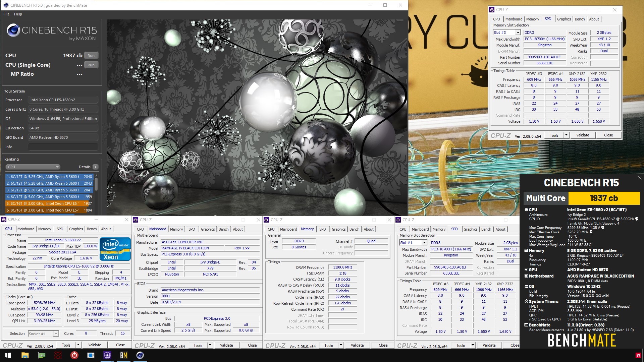Click the CPU chip icon in BenchMate panel

click(526, 209)
